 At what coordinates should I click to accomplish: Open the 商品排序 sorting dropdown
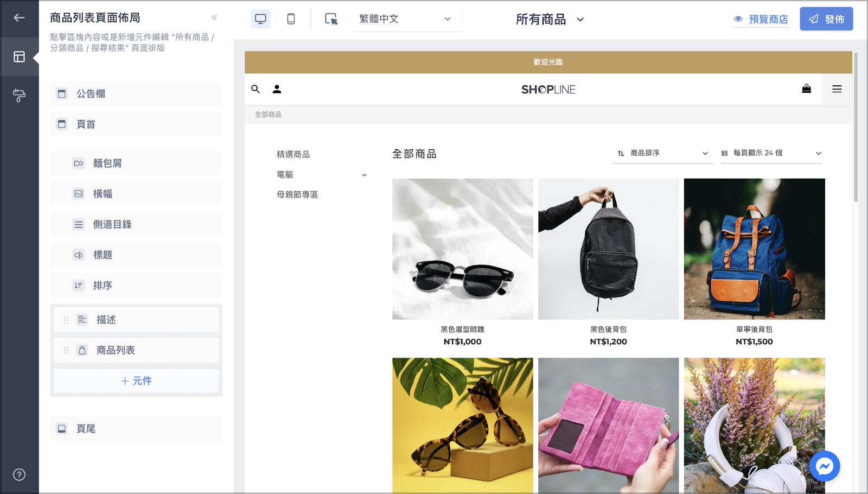pos(663,153)
